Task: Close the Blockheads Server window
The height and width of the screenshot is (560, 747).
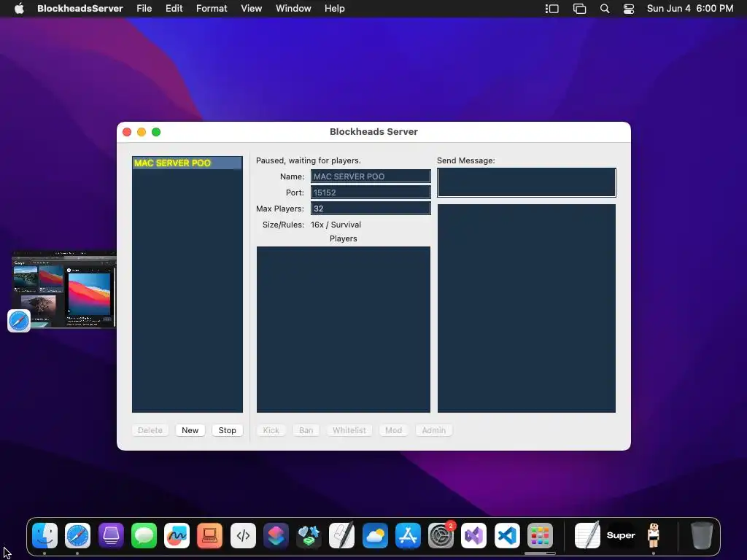Action: coord(127,132)
